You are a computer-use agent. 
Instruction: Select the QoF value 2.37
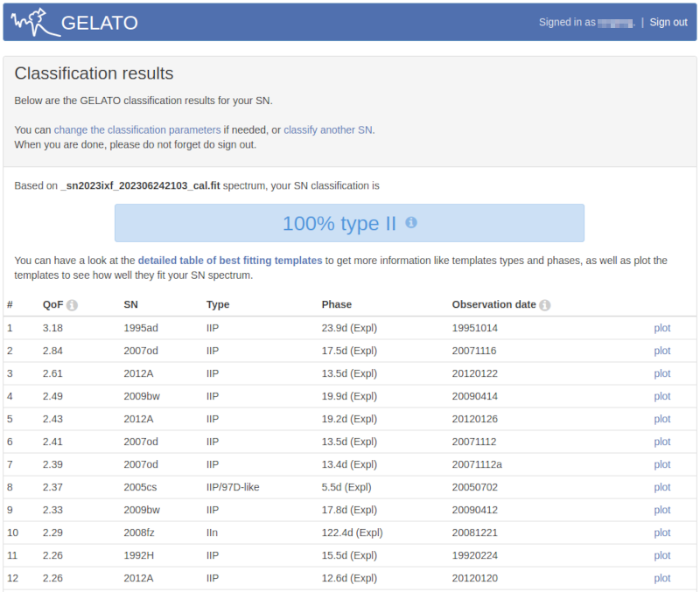(x=52, y=487)
